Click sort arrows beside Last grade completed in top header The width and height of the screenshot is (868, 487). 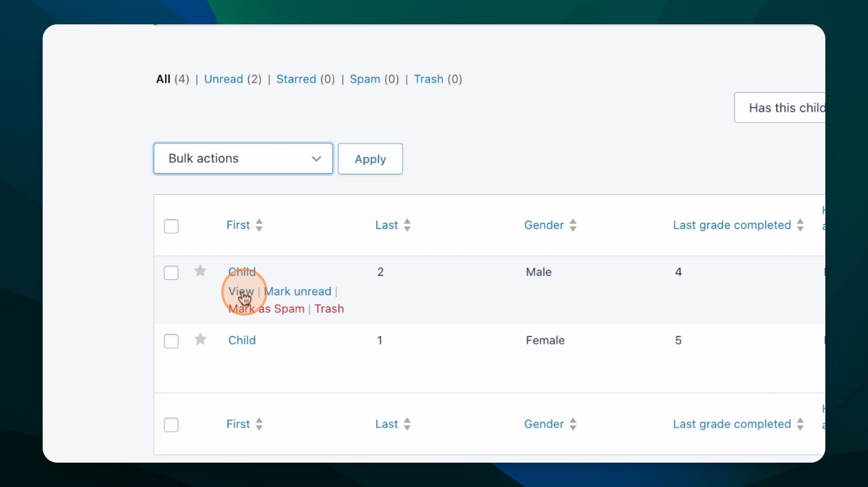point(800,225)
